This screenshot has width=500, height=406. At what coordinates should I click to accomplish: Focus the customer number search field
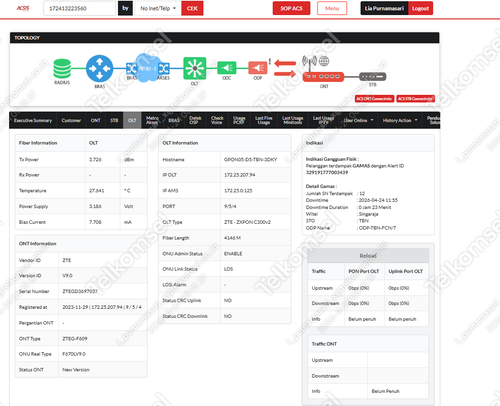79,8
